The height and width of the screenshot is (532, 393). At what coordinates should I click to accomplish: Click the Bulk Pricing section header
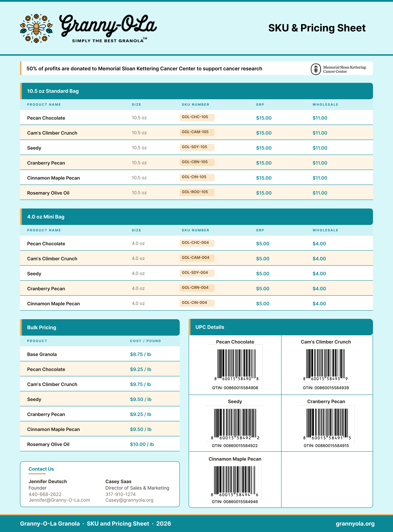pos(100,327)
